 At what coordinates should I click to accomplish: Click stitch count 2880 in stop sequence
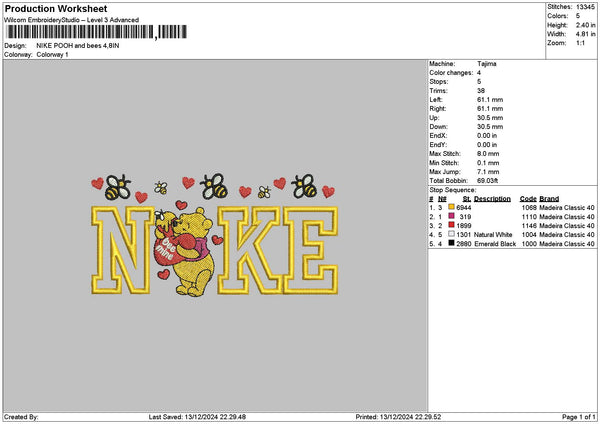coord(464,244)
